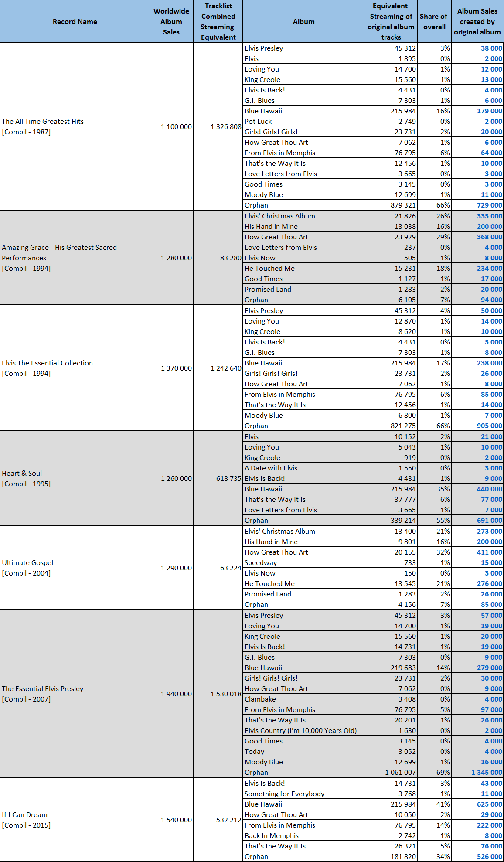
Task: Click streaming equivalent "1 530 018"
Action: [x=226, y=694]
